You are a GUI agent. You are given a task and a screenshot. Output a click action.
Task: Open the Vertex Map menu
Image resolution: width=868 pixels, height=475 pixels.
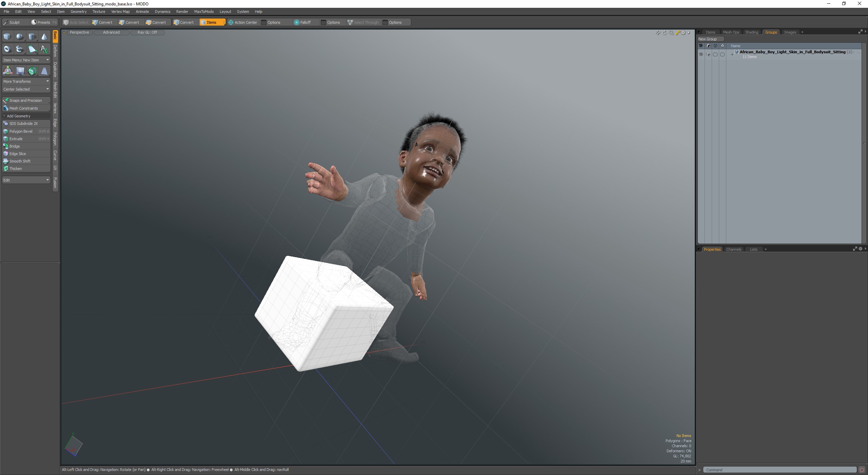pyautogui.click(x=120, y=12)
